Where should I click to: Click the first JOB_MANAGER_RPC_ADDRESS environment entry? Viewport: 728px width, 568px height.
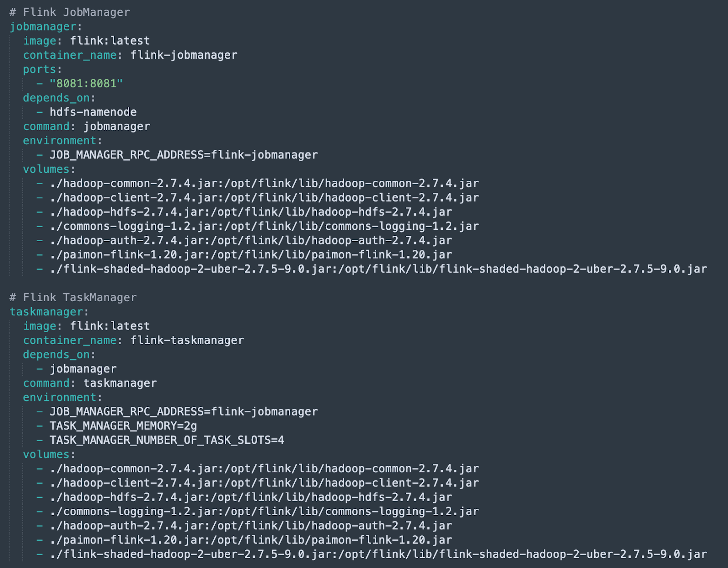(184, 155)
